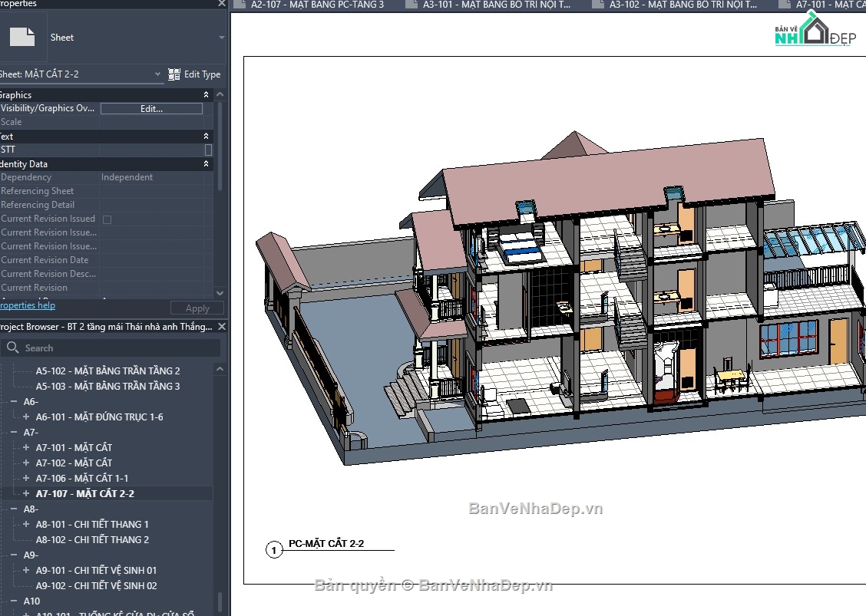Click the Apply button
Viewport: 866px width, 616px height.
[x=197, y=308]
